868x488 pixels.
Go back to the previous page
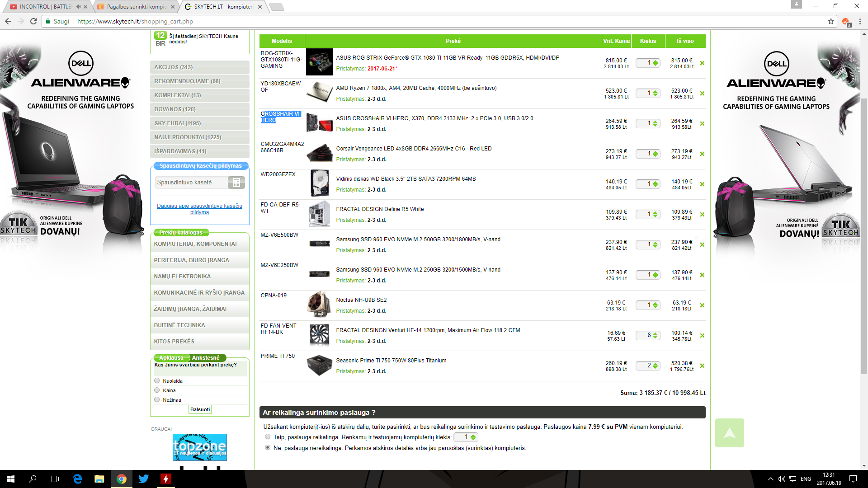(x=8, y=21)
